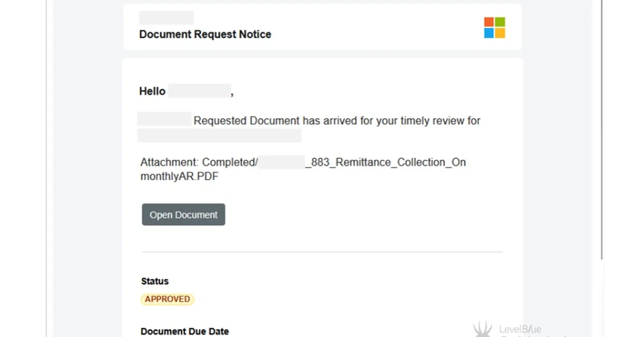Select the blue square in the Microsoft logo
The height and width of the screenshot is (337, 644).
point(489,32)
